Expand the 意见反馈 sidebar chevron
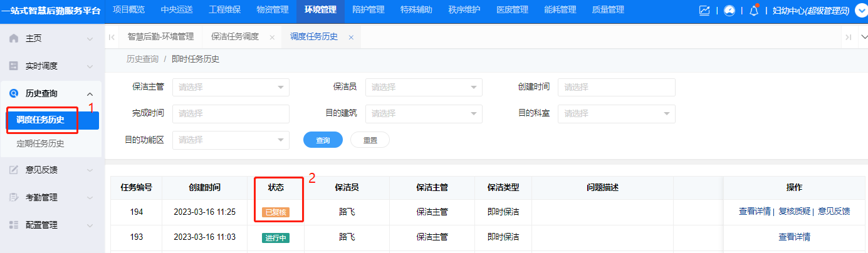 click(90, 170)
